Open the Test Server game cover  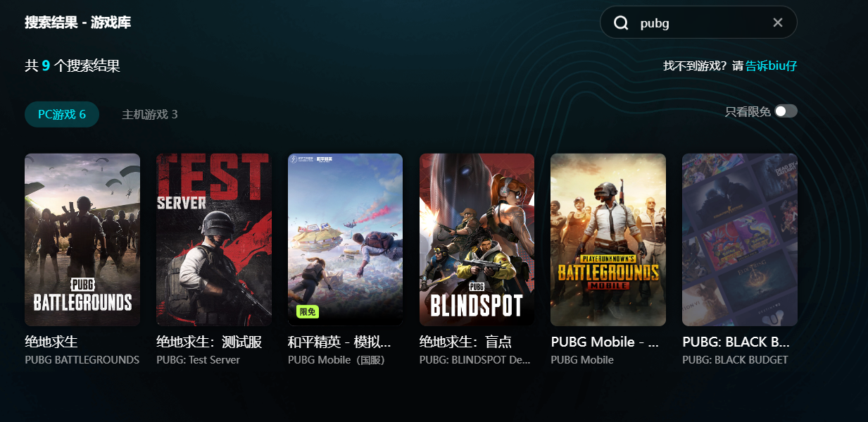pos(214,240)
